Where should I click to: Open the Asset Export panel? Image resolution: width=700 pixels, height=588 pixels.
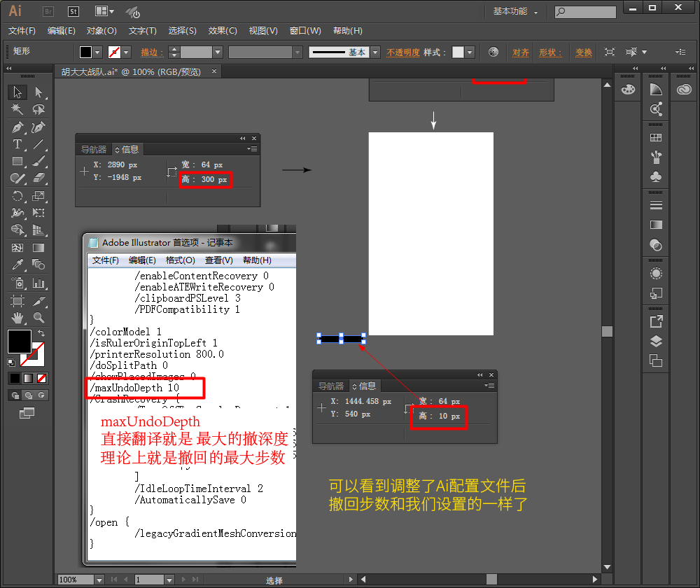tap(656, 321)
